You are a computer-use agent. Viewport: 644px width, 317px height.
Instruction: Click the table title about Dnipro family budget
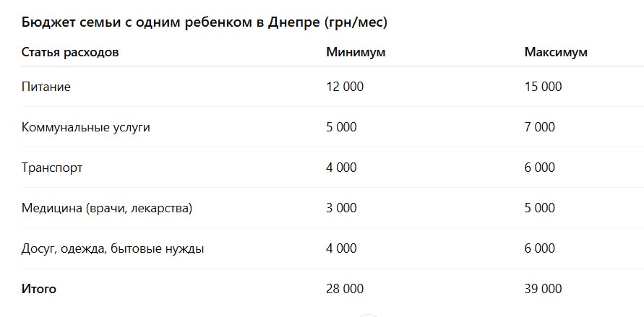[x=204, y=22]
